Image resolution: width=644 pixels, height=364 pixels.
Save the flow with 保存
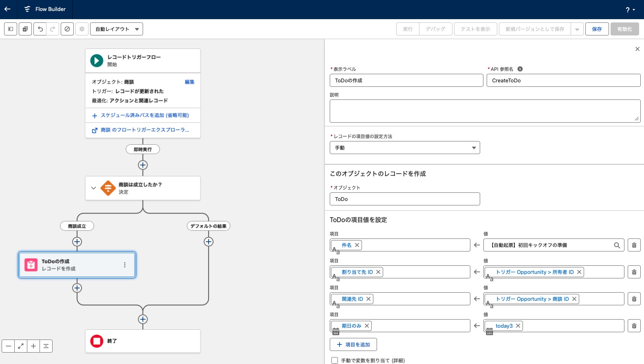point(597,29)
